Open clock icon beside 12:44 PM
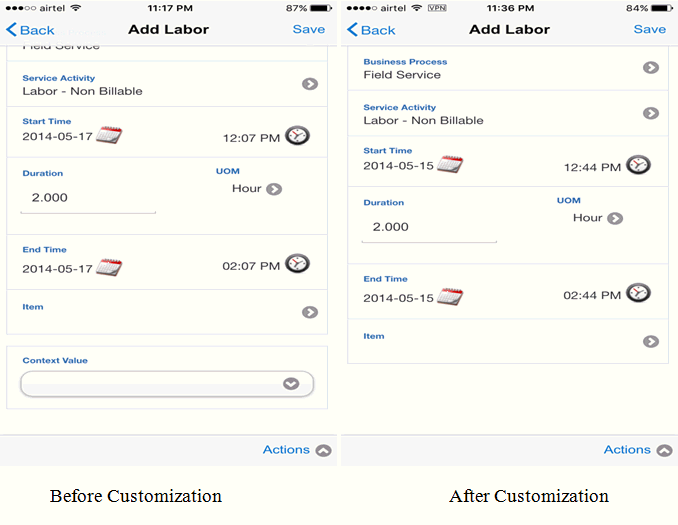This screenshot has width=678, height=525. tap(638, 165)
